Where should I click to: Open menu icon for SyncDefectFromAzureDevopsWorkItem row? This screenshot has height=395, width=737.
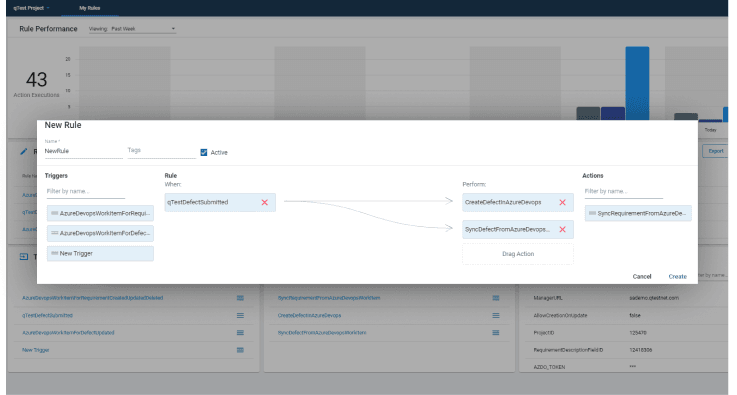point(496,332)
